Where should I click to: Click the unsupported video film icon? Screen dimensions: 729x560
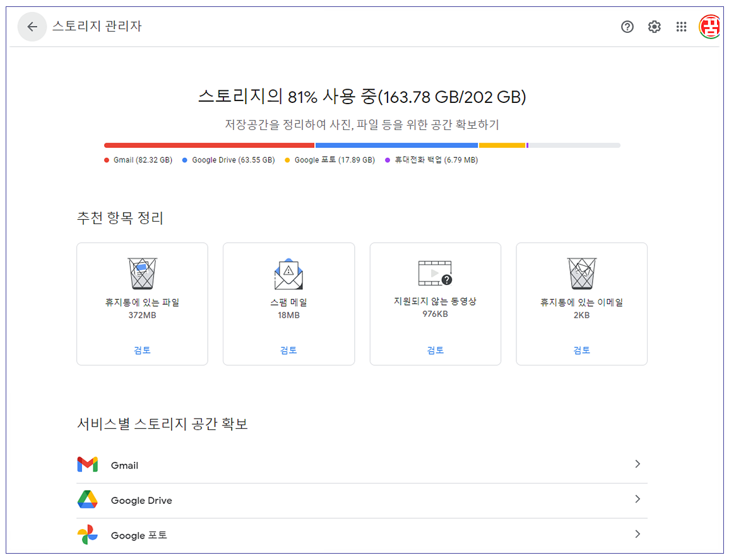point(435,273)
